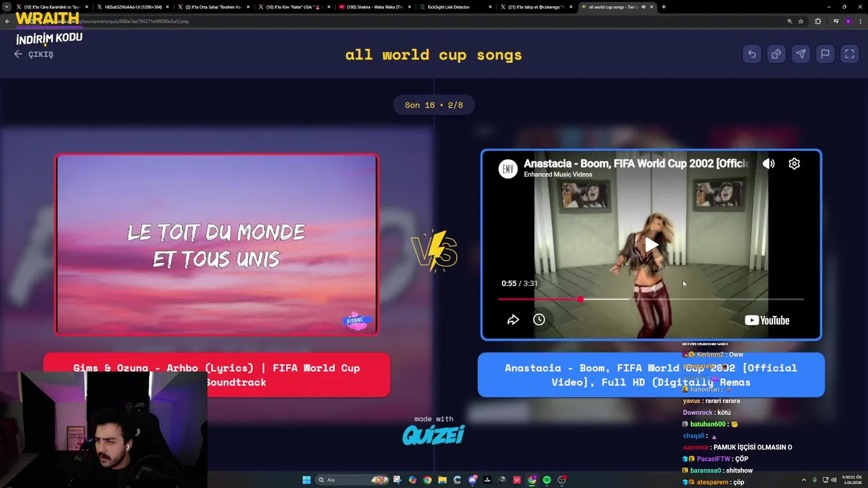Click chat username atesparem
The height and width of the screenshot is (488, 868).
[712, 483]
